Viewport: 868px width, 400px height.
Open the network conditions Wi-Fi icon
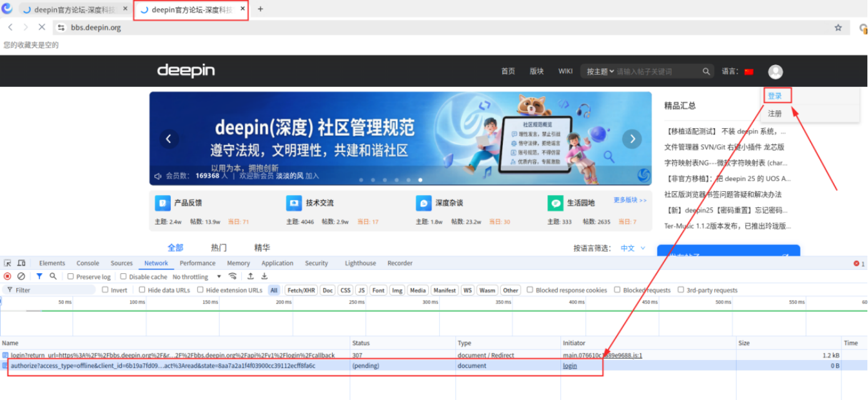[x=233, y=276]
